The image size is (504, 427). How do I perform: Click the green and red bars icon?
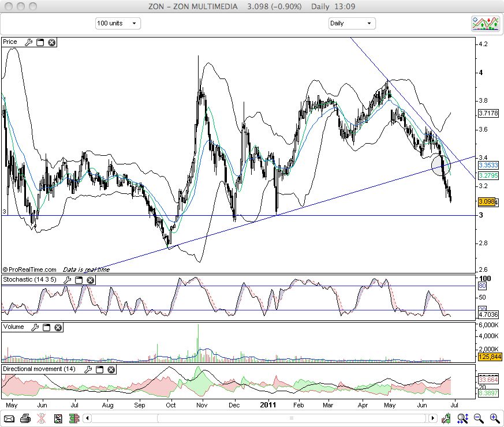(x=74, y=419)
